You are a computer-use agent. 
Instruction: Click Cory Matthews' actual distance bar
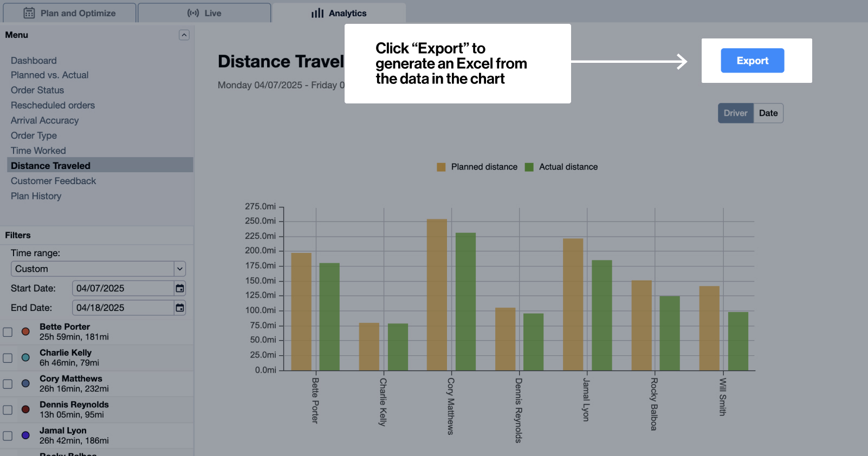(x=465, y=302)
